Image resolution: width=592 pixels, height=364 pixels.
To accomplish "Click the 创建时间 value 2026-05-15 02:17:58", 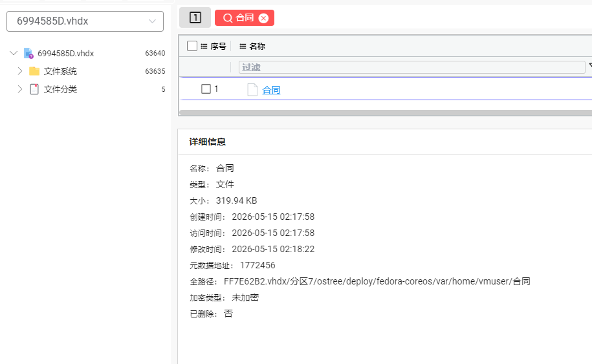I will [273, 217].
